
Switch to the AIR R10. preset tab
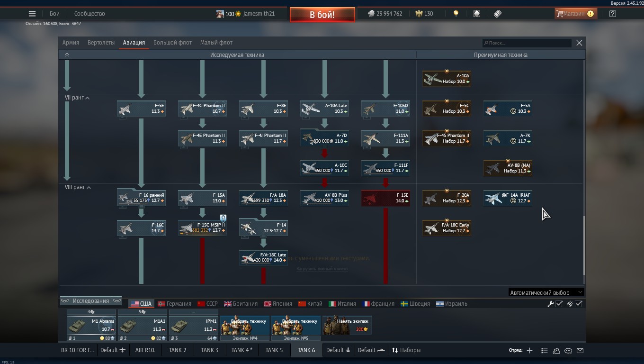pyautogui.click(x=145, y=350)
